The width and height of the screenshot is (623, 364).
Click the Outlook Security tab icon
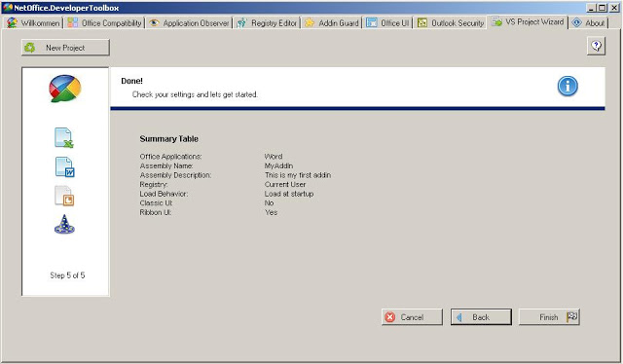coord(421,23)
